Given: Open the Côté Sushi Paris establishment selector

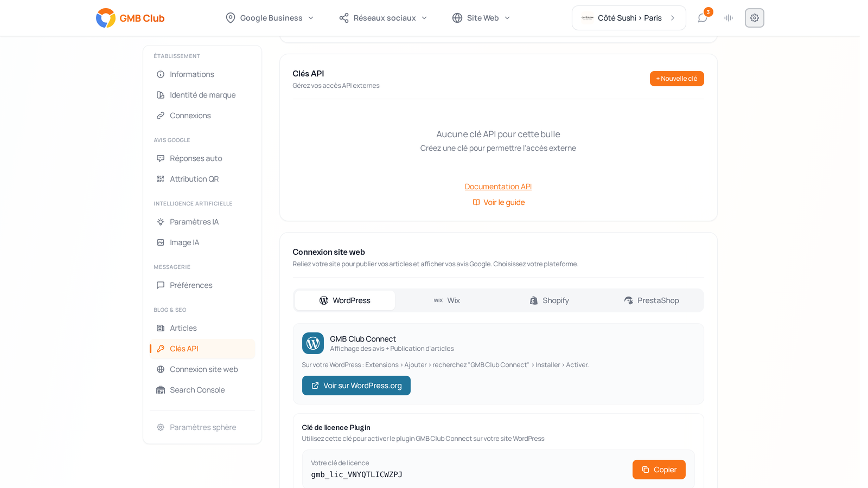Looking at the screenshot, I should [629, 18].
